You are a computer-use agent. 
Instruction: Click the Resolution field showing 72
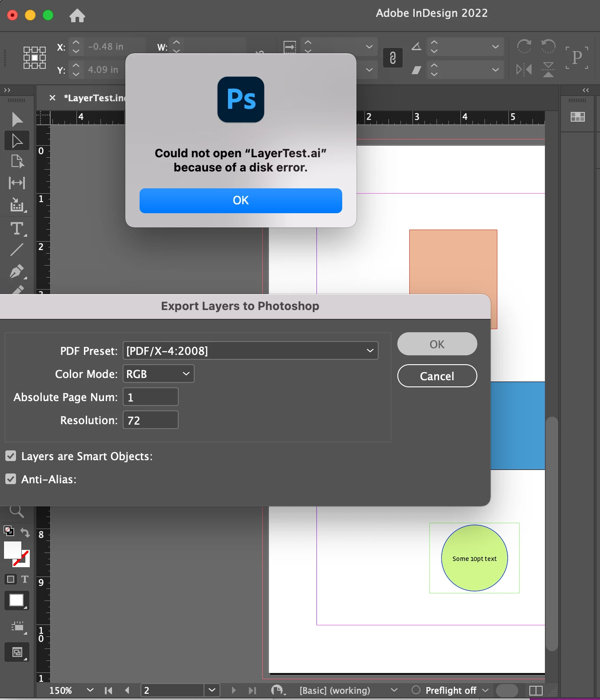(151, 420)
